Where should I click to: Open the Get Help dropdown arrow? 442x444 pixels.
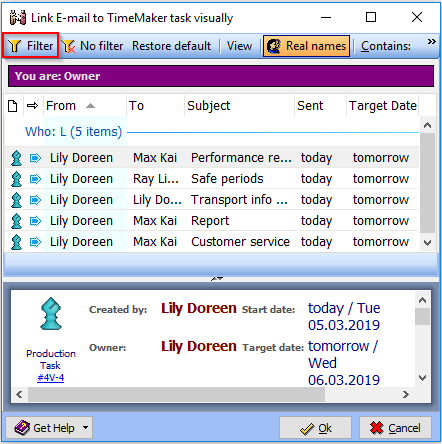coord(86,428)
